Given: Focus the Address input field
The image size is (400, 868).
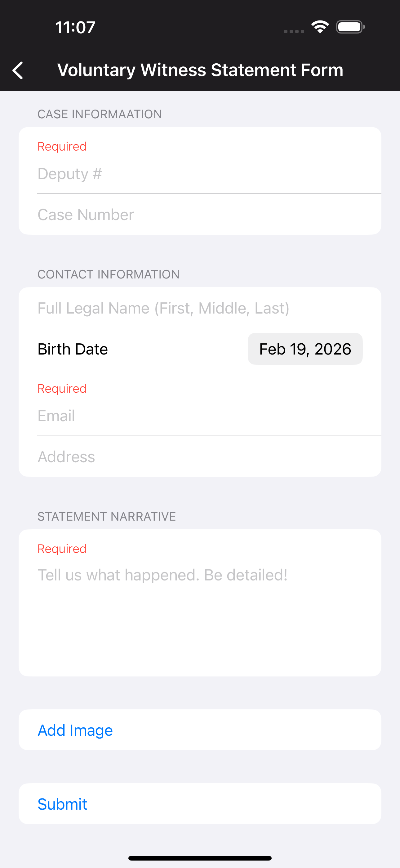Looking at the screenshot, I should tap(200, 457).
